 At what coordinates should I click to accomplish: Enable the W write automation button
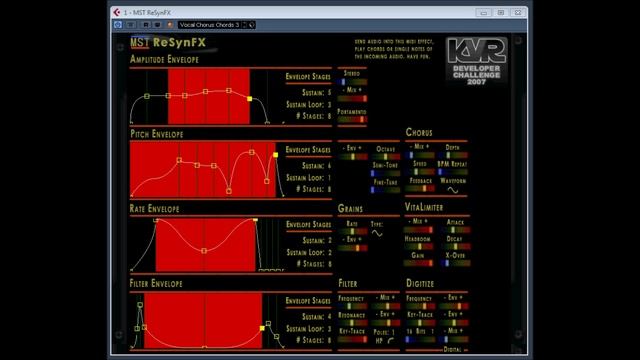[x=157, y=25]
